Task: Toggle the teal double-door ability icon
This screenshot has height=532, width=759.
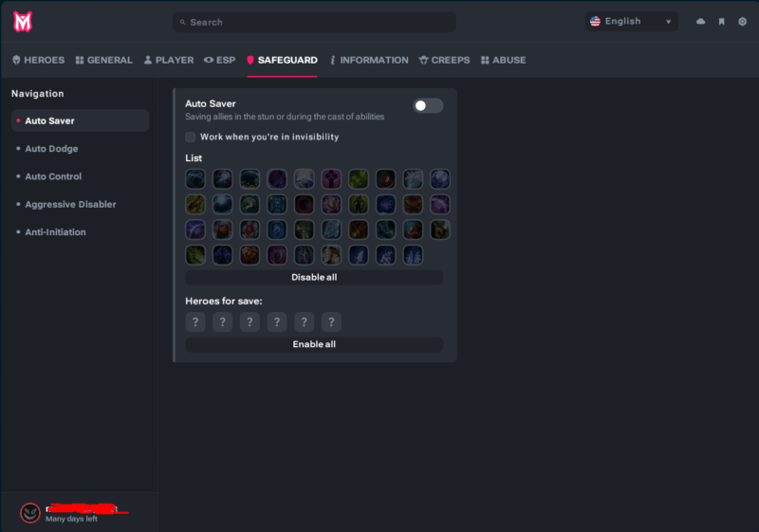Action: [277, 204]
